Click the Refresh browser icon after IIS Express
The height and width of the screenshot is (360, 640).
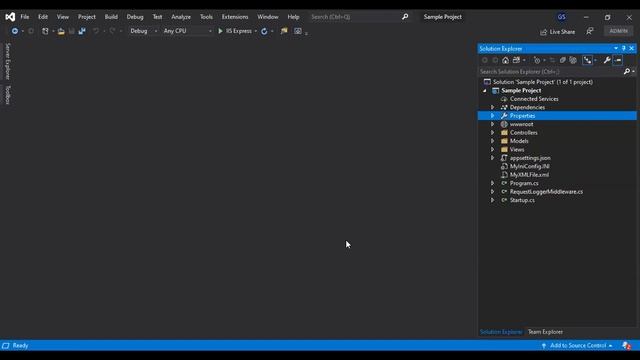(x=264, y=31)
